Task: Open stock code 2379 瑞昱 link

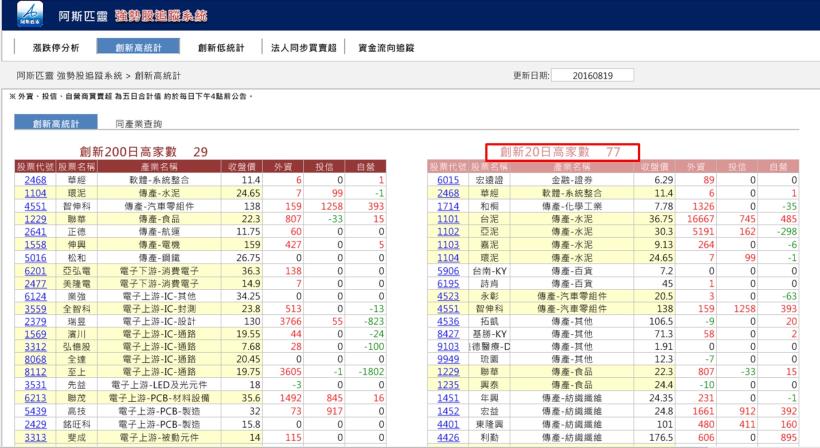Action: click(35, 321)
